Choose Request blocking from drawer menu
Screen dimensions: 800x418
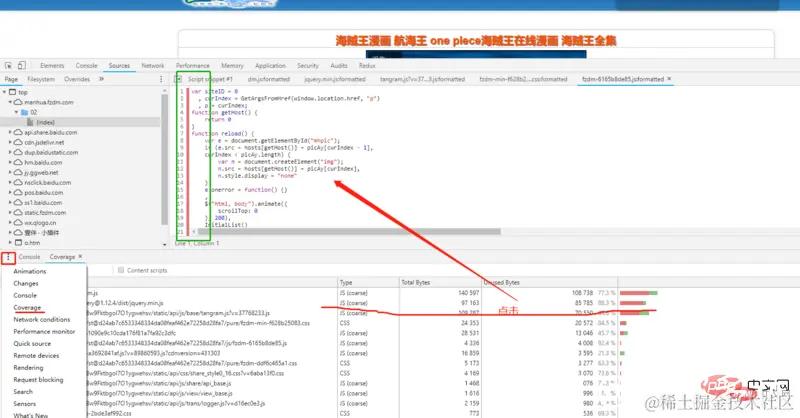point(38,380)
